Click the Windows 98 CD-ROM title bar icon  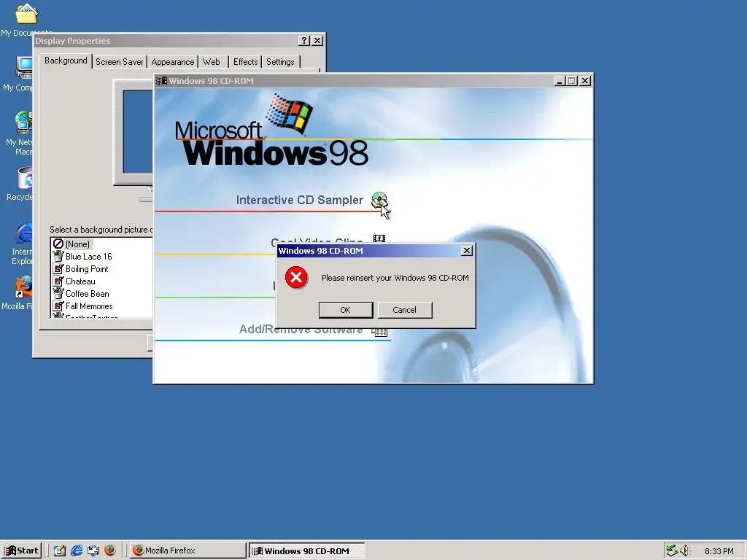click(162, 81)
